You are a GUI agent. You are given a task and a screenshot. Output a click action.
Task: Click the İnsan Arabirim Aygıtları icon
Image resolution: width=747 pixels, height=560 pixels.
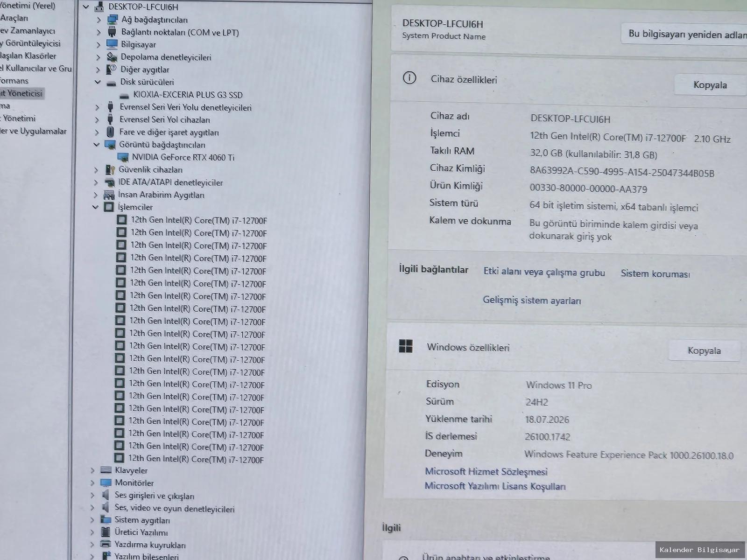pyautogui.click(x=109, y=195)
